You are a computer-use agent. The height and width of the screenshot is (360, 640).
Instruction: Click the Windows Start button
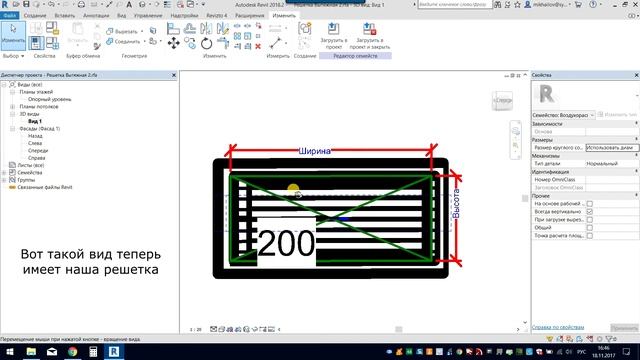tap(10, 351)
